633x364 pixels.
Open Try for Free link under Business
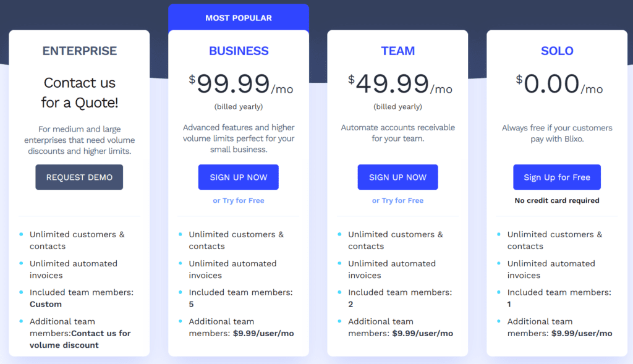(x=239, y=200)
